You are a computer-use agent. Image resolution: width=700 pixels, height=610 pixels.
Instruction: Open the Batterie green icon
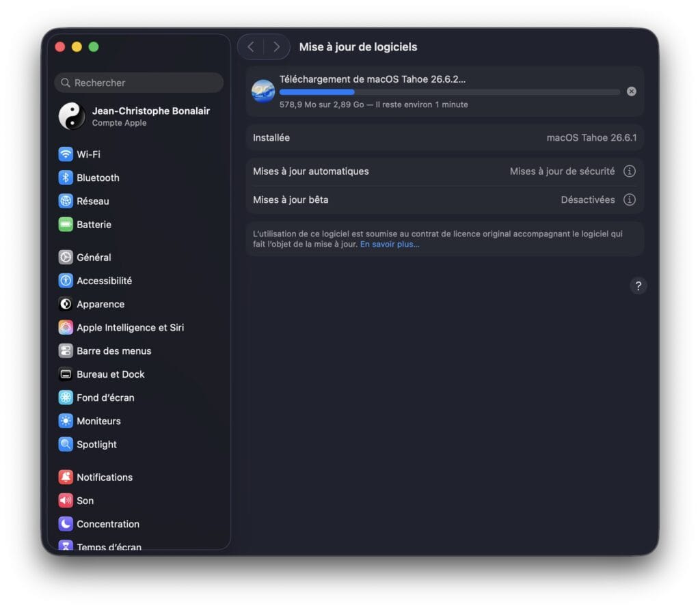pyautogui.click(x=66, y=225)
